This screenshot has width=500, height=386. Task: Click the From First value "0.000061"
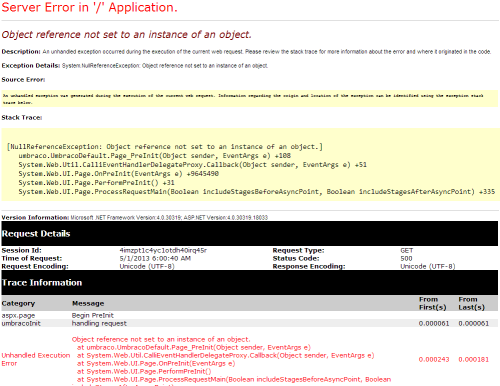(434, 323)
